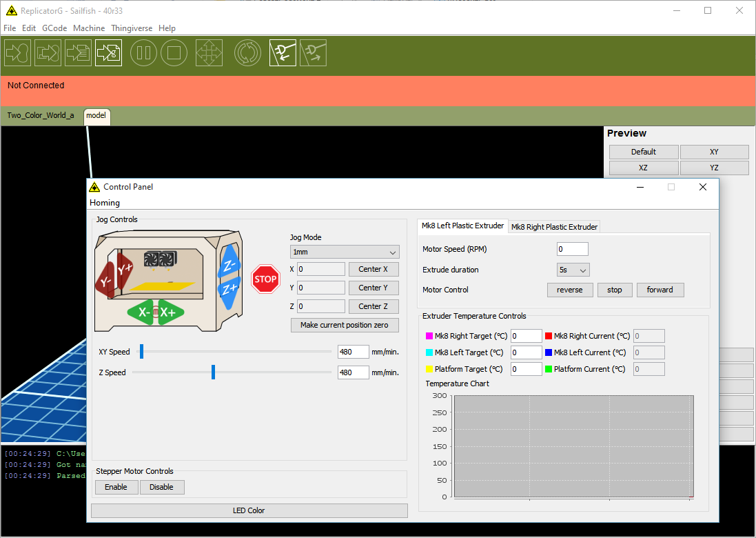Image resolution: width=756 pixels, height=538 pixels.
Task: Click the magenta Mk8 Right Target color swatch
Action: (429, 336)
